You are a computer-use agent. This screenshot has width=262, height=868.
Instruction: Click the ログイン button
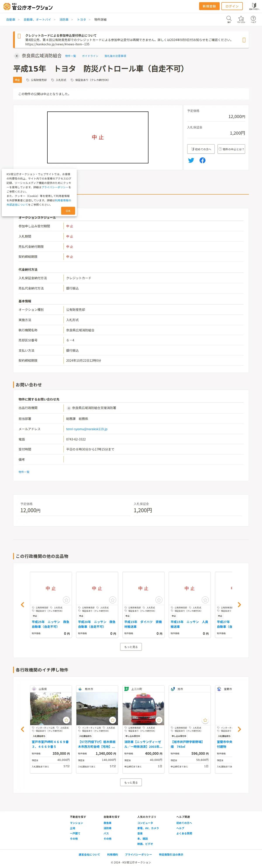(232, 6)
